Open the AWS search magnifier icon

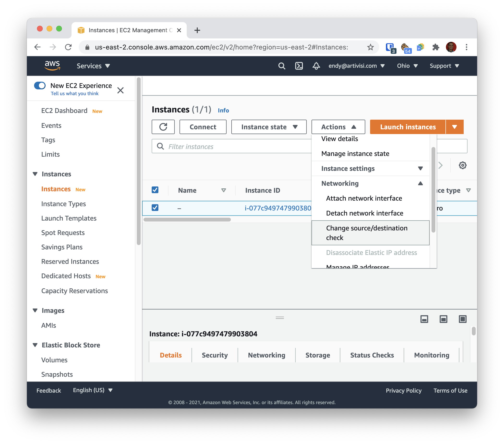click(x=282, y=66)
